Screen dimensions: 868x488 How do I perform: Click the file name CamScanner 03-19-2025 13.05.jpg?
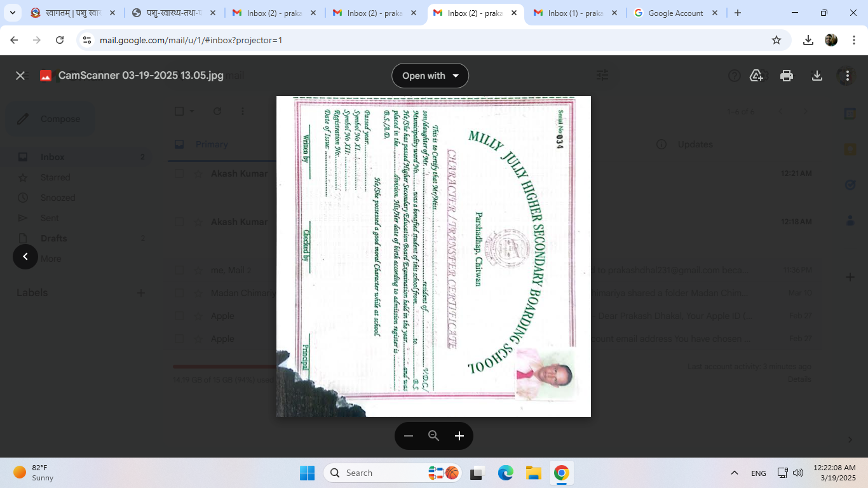tap(141, 76)
